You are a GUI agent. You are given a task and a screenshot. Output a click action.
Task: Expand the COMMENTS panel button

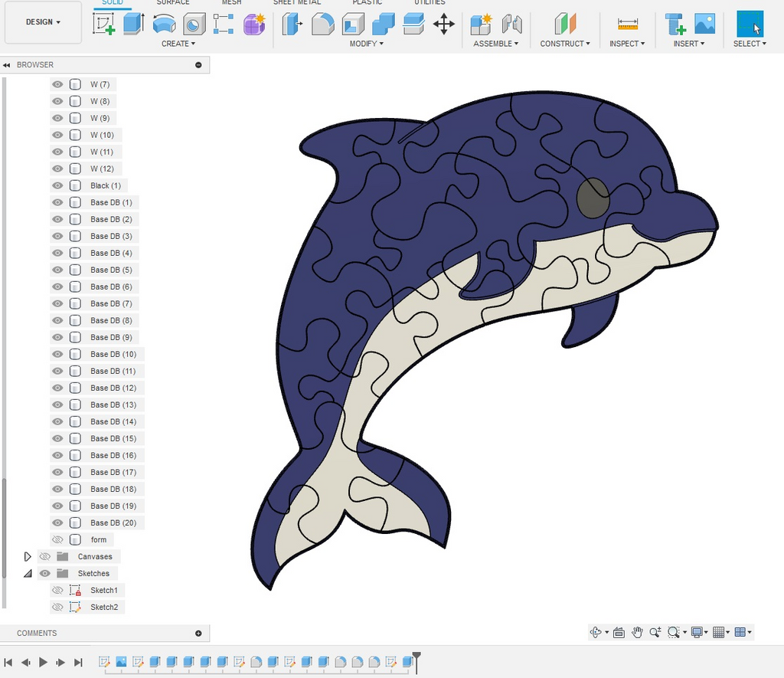click(x=198, y=634)
